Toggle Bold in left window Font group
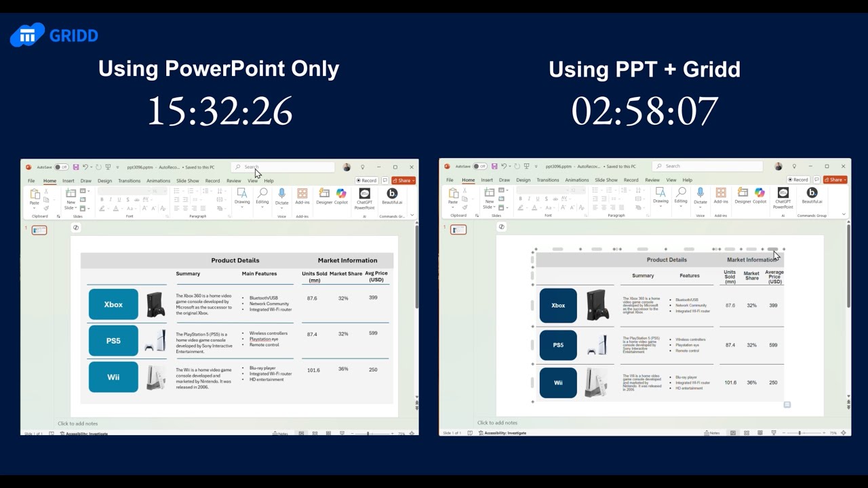 tap(102, 200)
